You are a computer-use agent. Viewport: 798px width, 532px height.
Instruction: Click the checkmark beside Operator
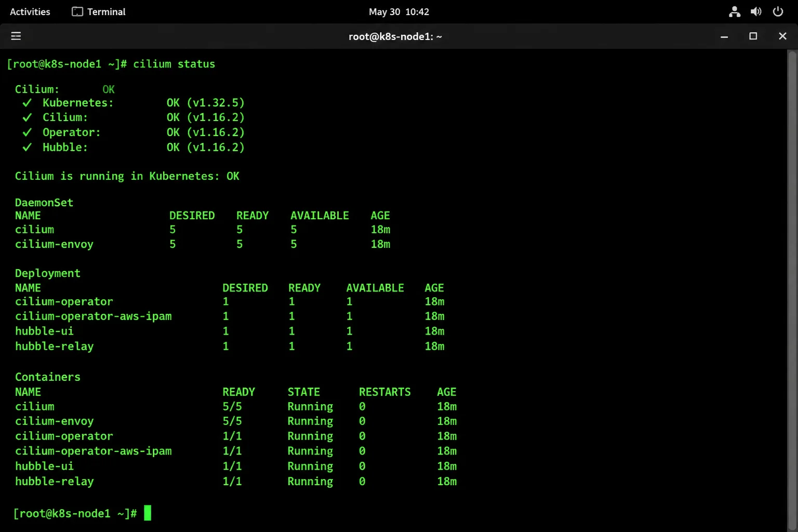tap(27, 132)
